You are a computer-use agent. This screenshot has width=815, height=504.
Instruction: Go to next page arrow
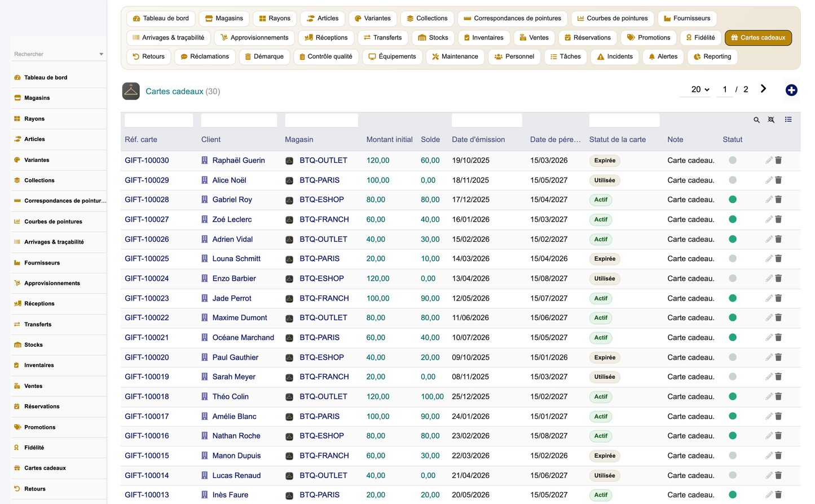[x=763, y=89]
